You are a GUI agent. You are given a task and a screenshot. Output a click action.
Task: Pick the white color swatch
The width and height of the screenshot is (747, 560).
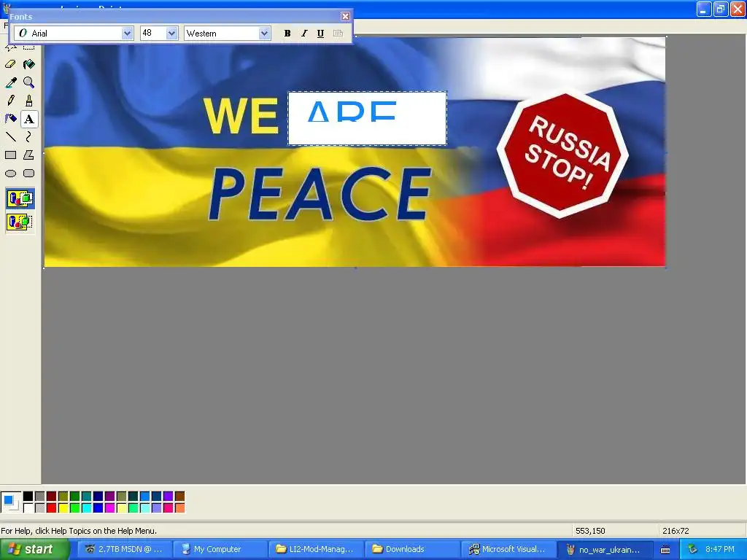tap(28, 508)
